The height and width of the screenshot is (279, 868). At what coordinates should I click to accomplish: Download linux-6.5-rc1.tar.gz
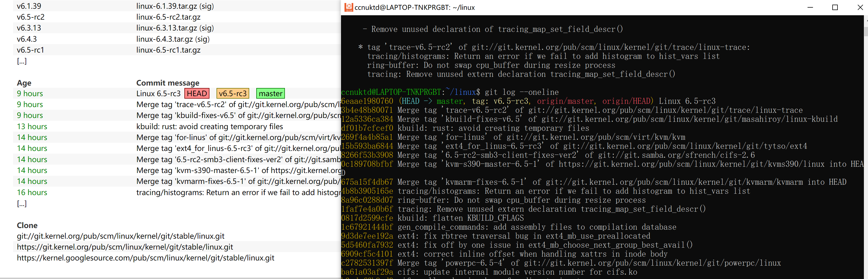pyautogui.click(x=168, y=50)
